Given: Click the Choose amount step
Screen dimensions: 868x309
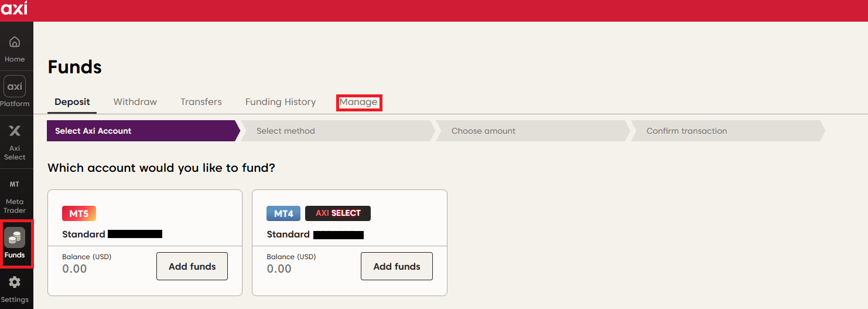Looking at the screenshot, I should pyautogui.click(x=483, y=131).
